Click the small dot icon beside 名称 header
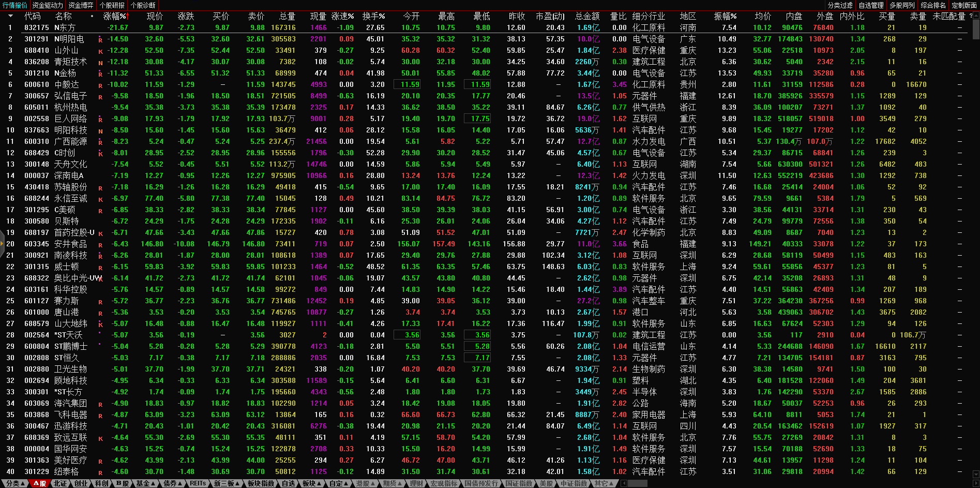The height and width of the screenshot is (488, 980). point(92,16)
